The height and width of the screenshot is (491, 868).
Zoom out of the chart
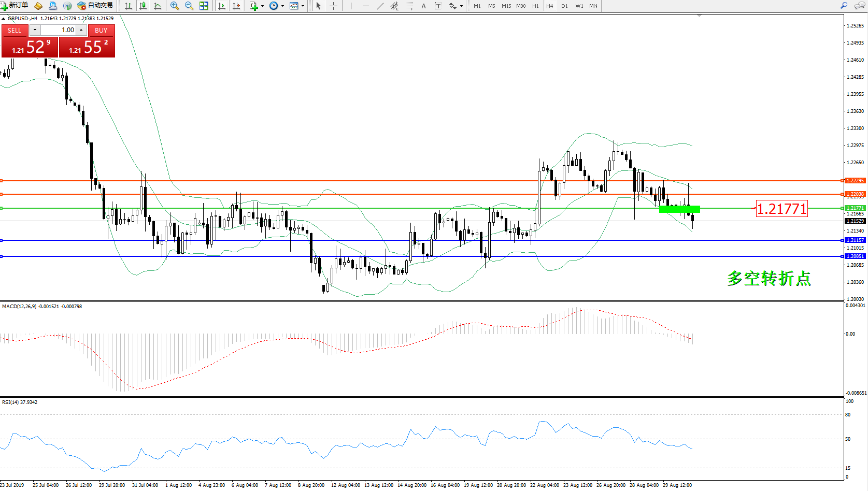tap(189, 6)
